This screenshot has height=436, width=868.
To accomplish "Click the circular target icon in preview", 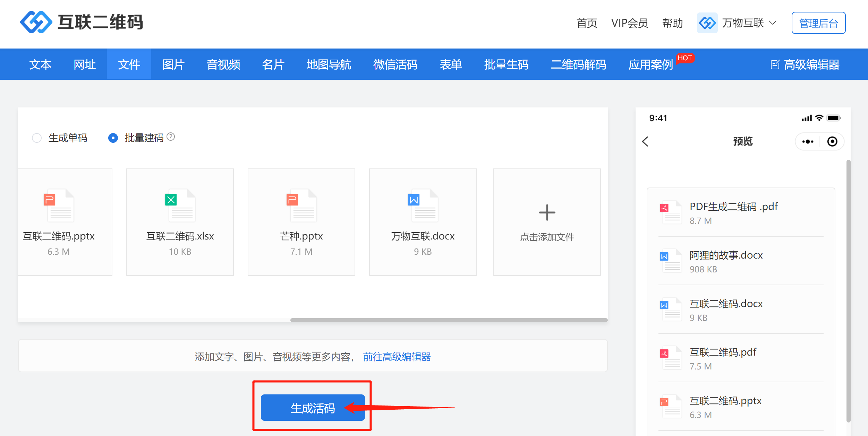I will (832, 141).
